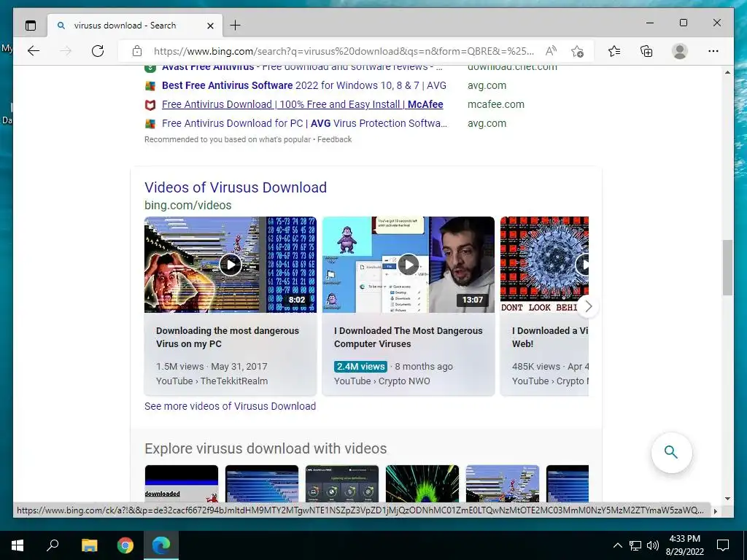Launch Google Chrome from taskbar

125,545
